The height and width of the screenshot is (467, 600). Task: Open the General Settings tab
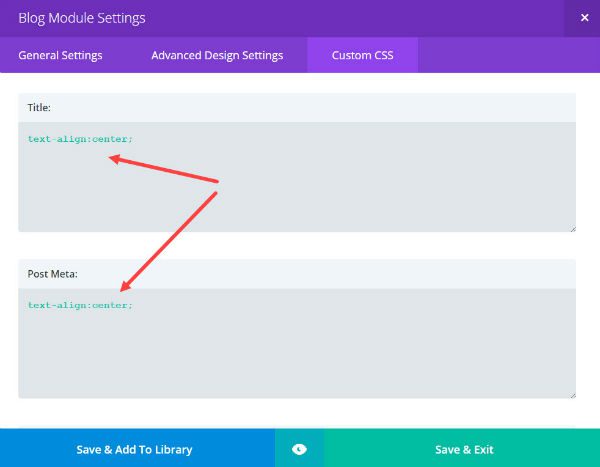click(x=60, y=56)
